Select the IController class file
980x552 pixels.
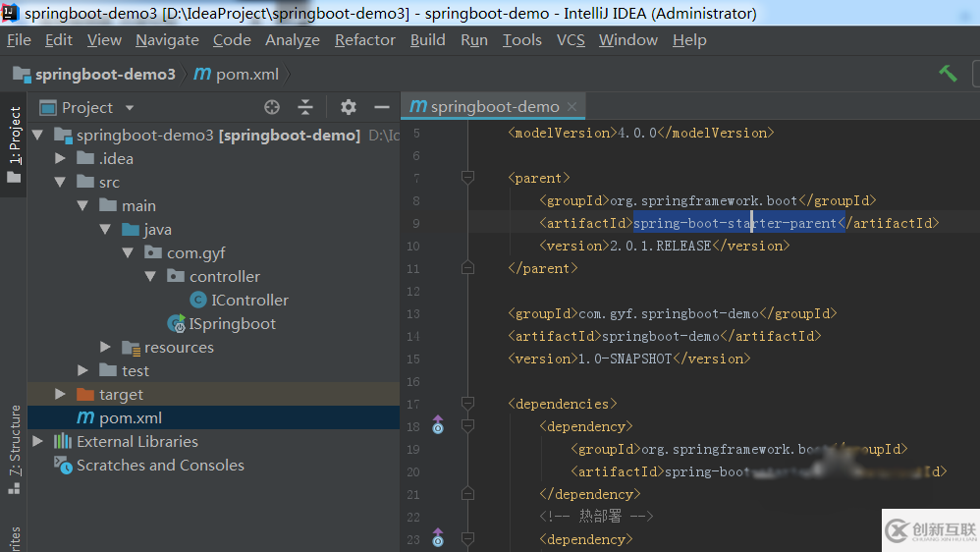tap(249, 301)
